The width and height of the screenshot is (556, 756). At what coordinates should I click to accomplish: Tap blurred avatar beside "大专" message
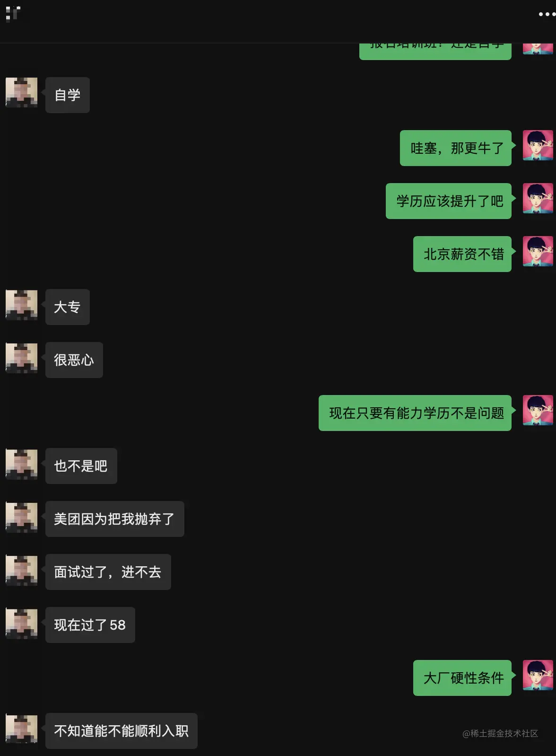pyautogui.click(x=21, y=305)
